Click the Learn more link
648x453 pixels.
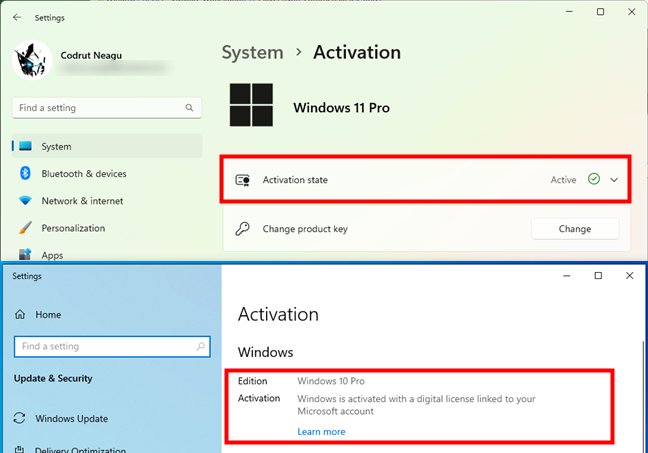pyautogui.click(x=321, y=432)
